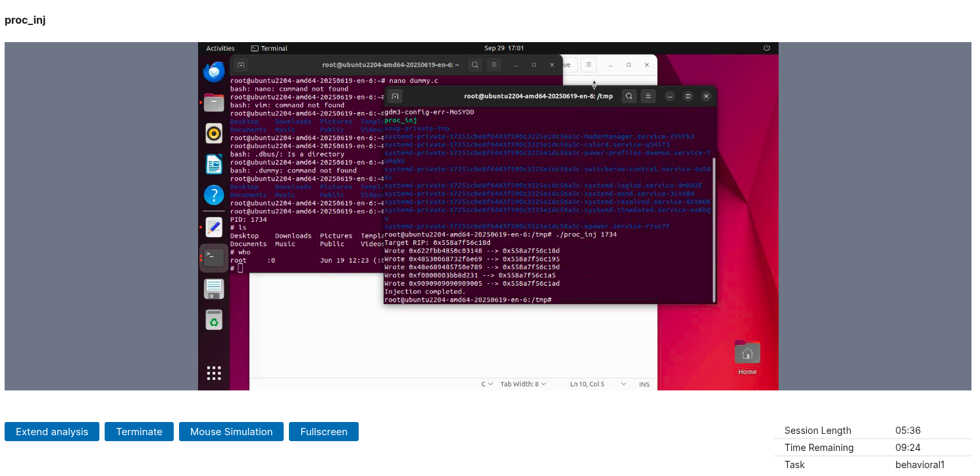Click the search icon in the /tmp terminal

pos(629,96)
